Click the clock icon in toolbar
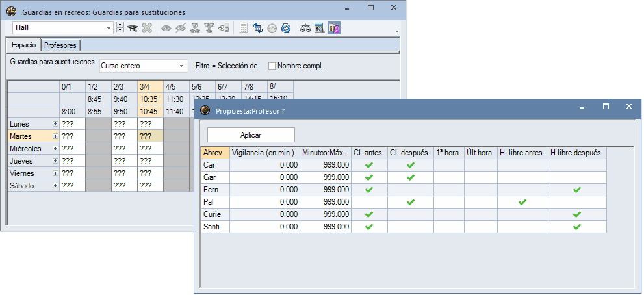644x295 pixels. pos(272,28)
